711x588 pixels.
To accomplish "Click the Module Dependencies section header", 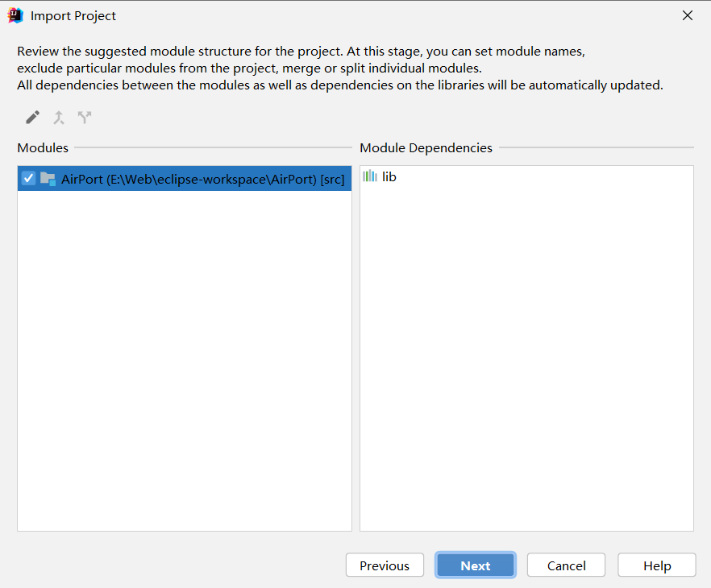I will point(426,147).
